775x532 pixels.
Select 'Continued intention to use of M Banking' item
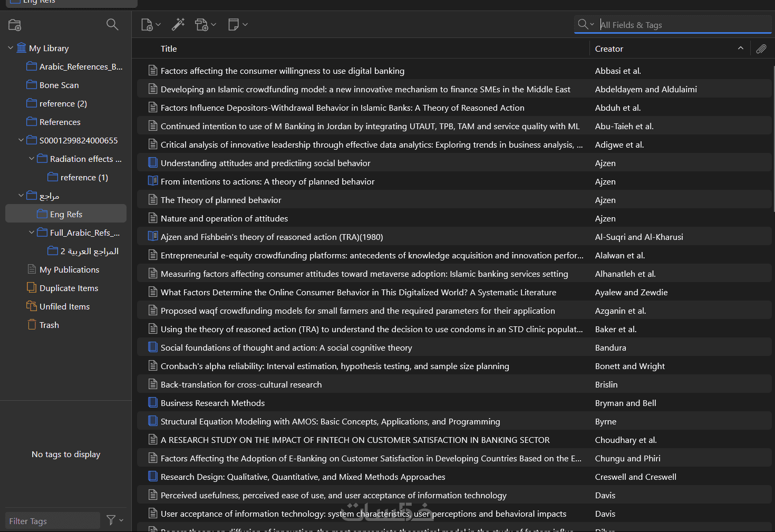[454, 126]
